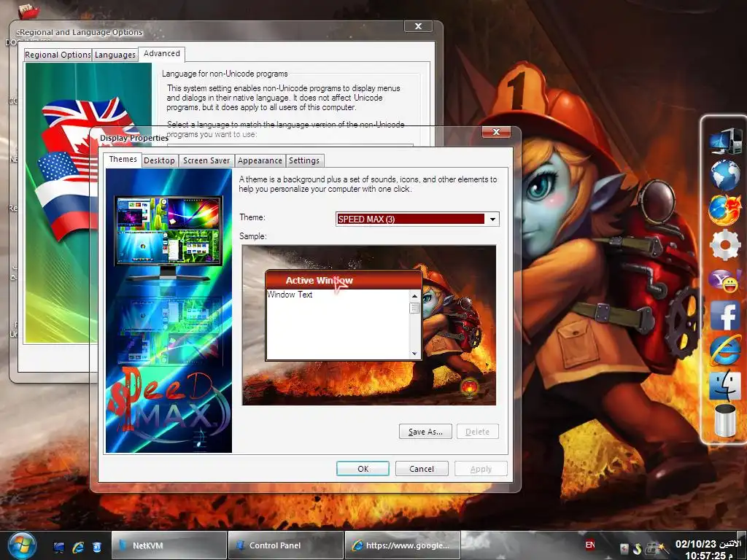Screen dimensions: 747x560
Task: Click the taskbar clock showing 10:57:25
Action: coord(708,550)
